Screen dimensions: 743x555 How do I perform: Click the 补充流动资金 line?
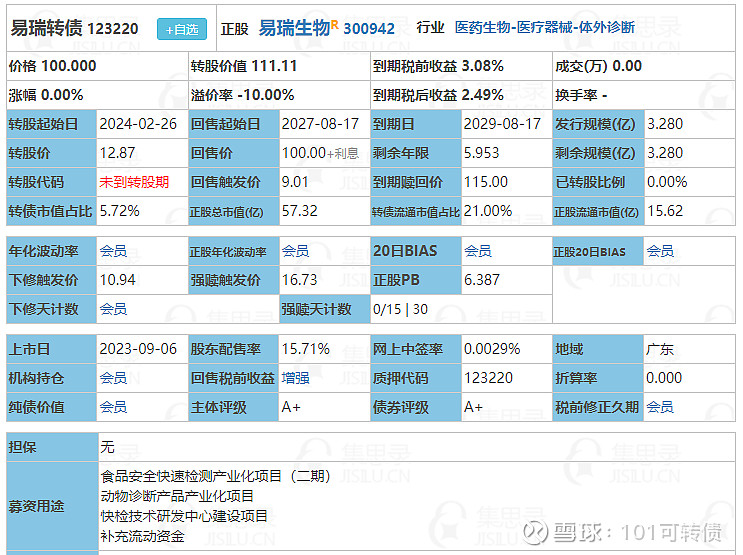[142, 536]
